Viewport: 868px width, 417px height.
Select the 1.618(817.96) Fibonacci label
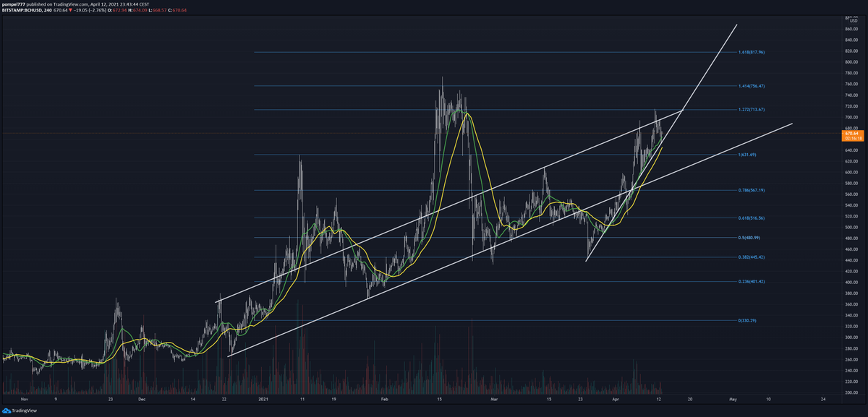[x=752, y=52]
